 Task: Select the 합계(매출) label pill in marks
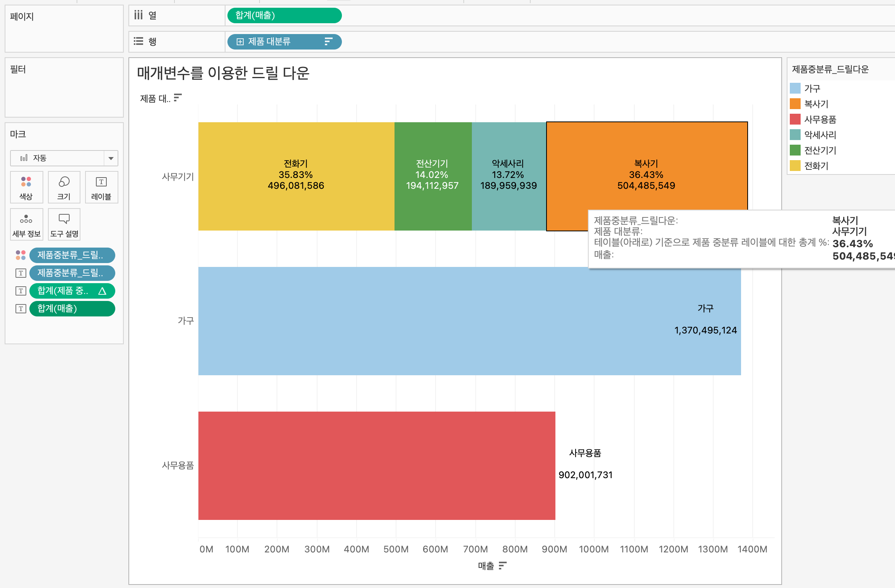(x=72, y=309)
